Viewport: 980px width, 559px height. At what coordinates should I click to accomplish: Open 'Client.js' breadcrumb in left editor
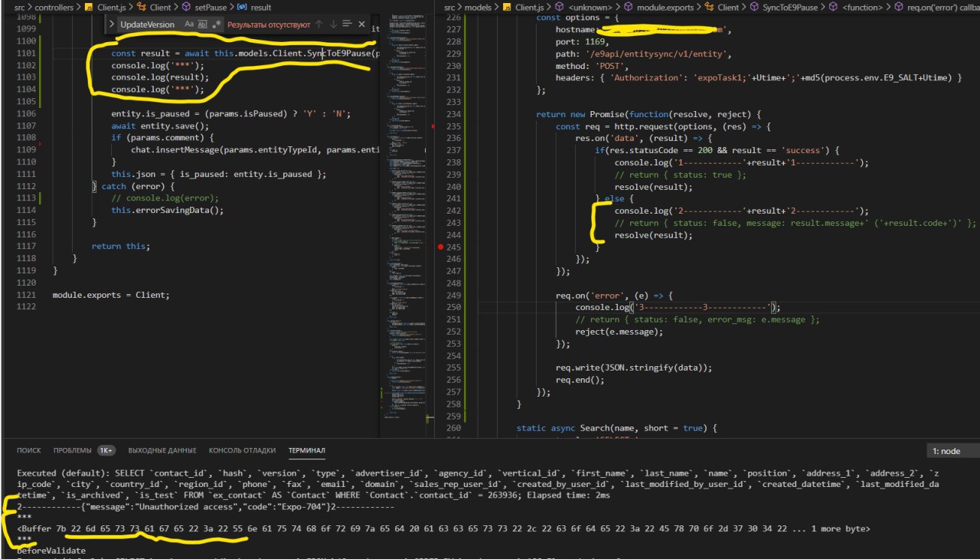[x=113, y=7]
